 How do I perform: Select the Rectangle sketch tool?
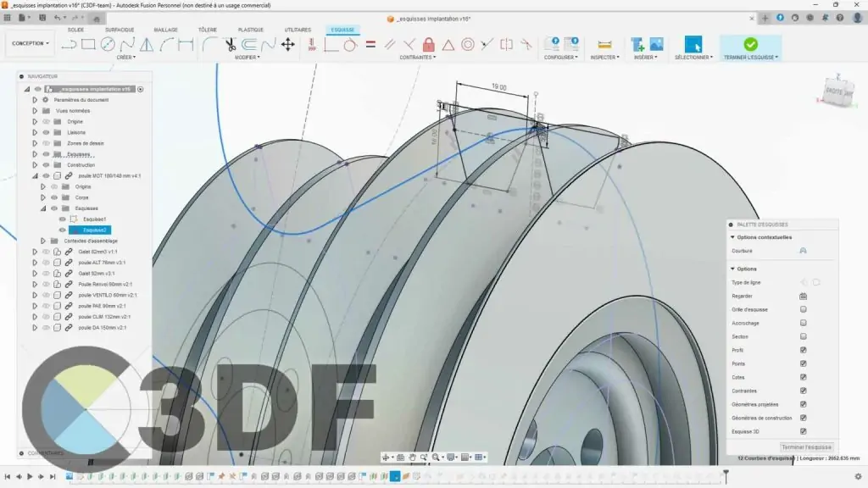click(x=88, y=44)
